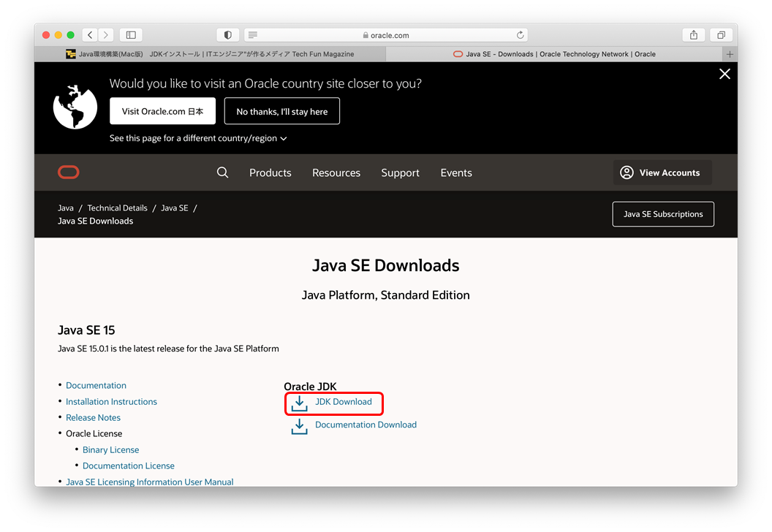
Task: Click the Documentation Download link
Action: pos(366,425)
